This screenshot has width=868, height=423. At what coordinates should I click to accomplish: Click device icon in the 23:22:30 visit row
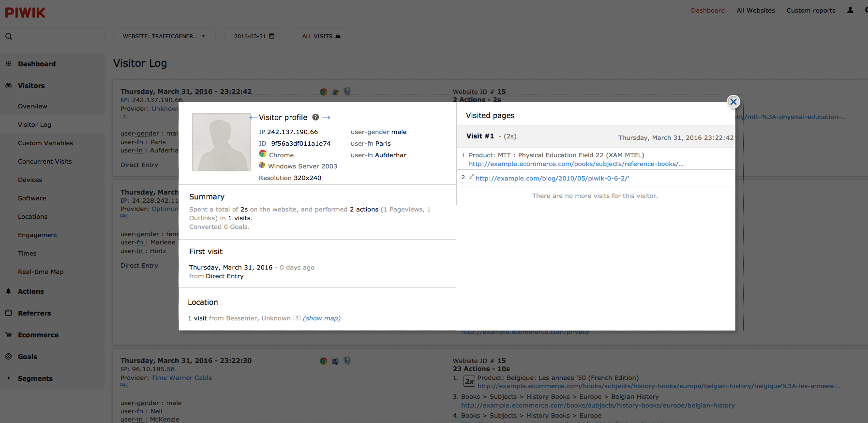tap(347, 361)
